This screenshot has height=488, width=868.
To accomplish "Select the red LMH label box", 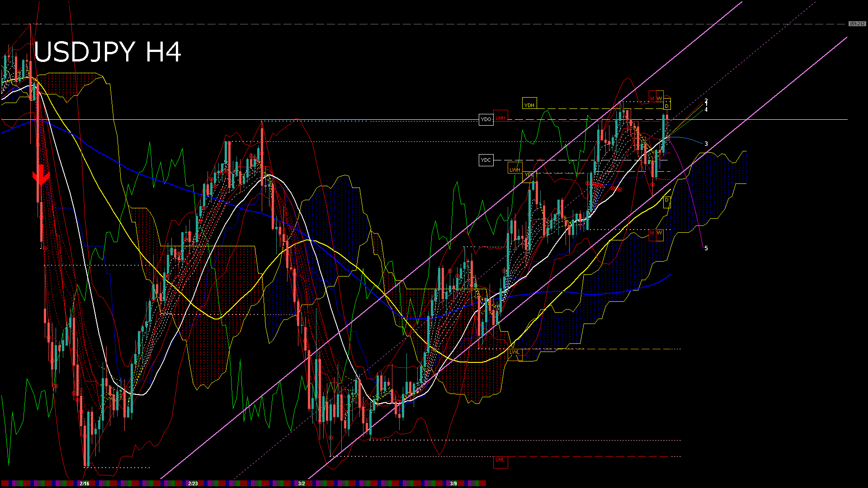I will 500,118.
